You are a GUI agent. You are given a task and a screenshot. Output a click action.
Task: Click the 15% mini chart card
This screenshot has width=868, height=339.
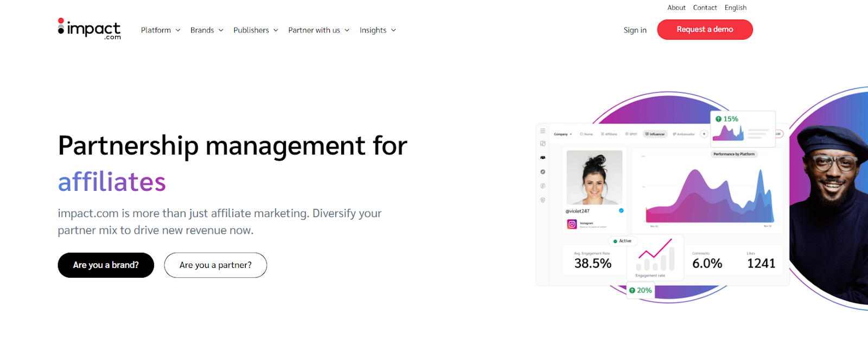(743, 129)
